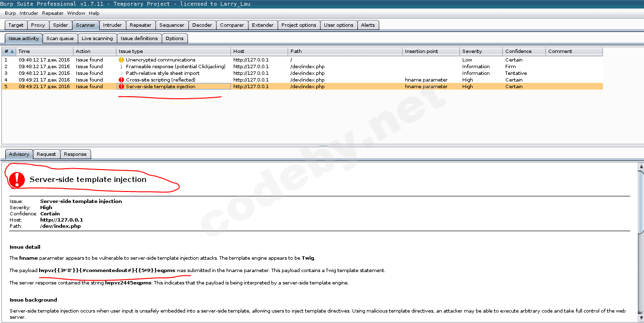644x323 pixels.
Task: Sort issues by Comment column
Action: click(574, 51)
